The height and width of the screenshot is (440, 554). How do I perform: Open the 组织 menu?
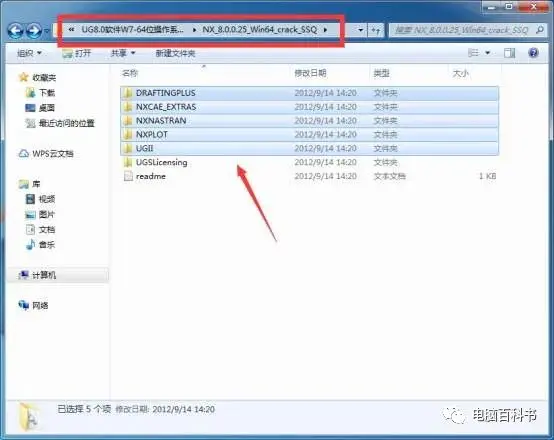(29, 53)
